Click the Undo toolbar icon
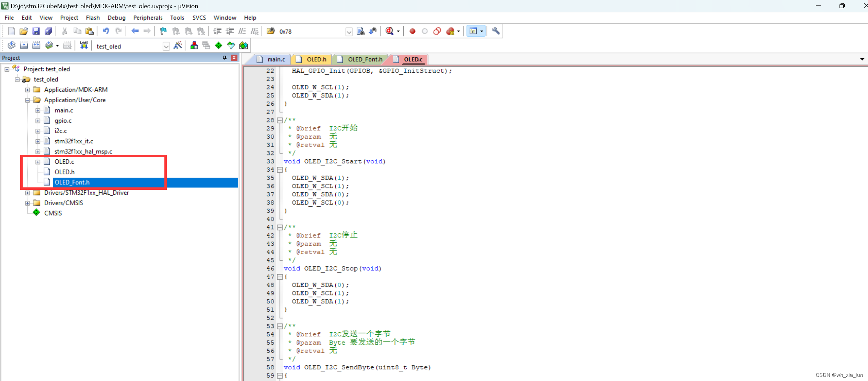Image resolution: width=868 pixels, height=381 pixels. [x=106, y=31]
